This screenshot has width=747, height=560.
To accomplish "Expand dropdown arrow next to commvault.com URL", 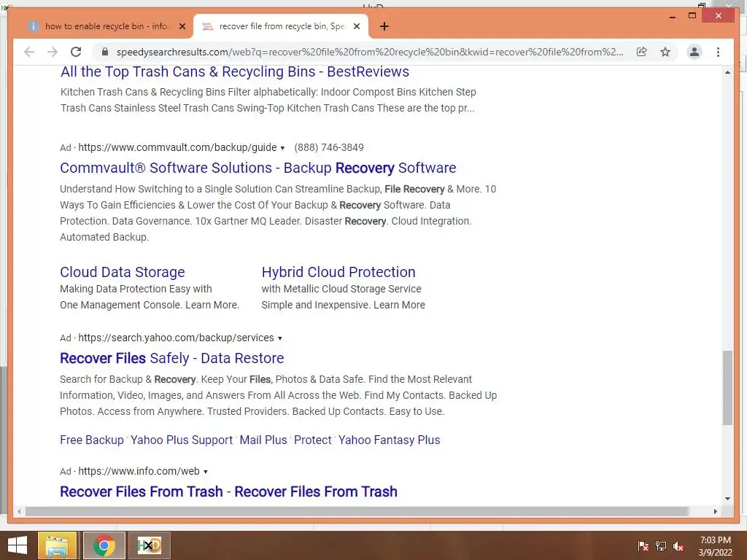I will click(282, 148).
